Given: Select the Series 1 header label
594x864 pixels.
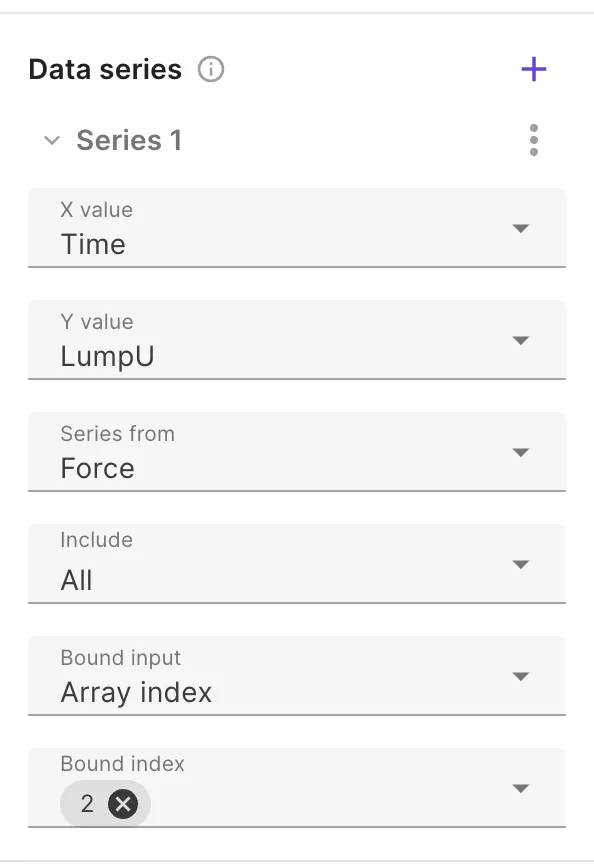Looking at the screenshot, I should pos(129,140).
